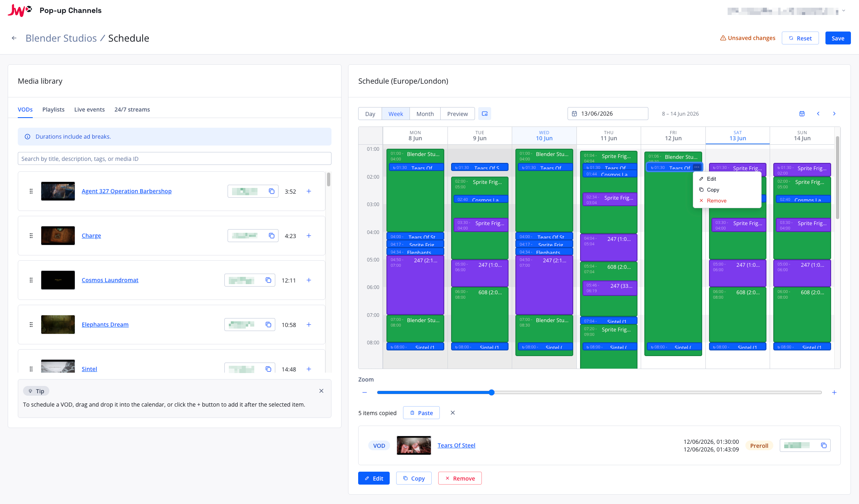Copy media ID for Cosmos Laundromat
Image resolution: width=859 pixels, height=504 pixels.
pos(268,280)
